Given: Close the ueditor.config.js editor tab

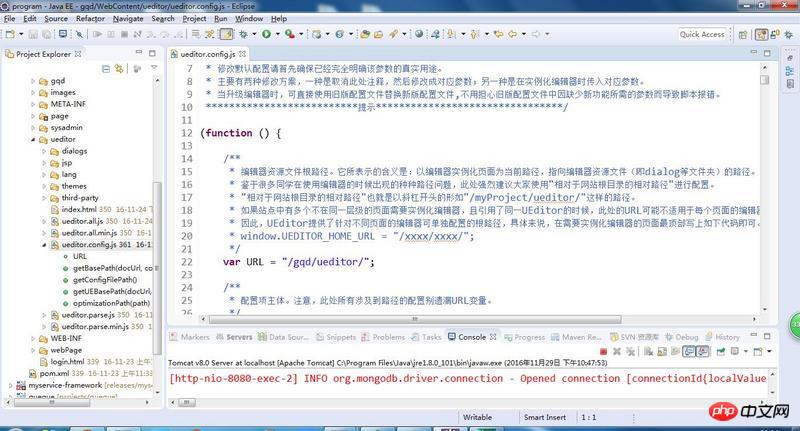Looking at the screenshot, I should [x=242, y=54].
